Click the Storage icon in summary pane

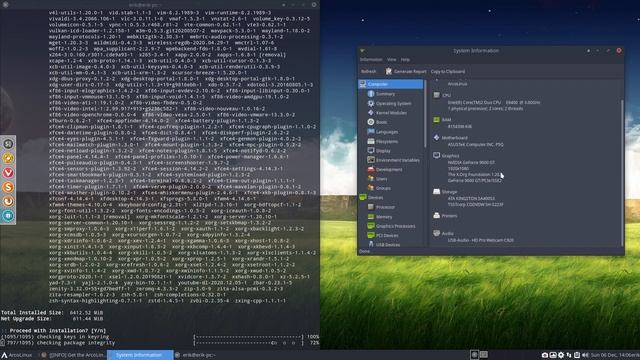coord(436,191)
